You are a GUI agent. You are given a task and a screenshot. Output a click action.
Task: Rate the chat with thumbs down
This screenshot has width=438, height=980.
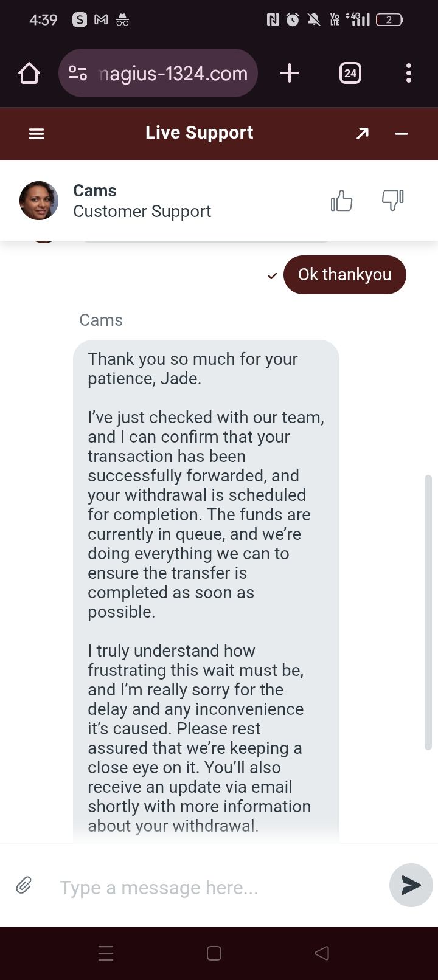coord(392,201)
